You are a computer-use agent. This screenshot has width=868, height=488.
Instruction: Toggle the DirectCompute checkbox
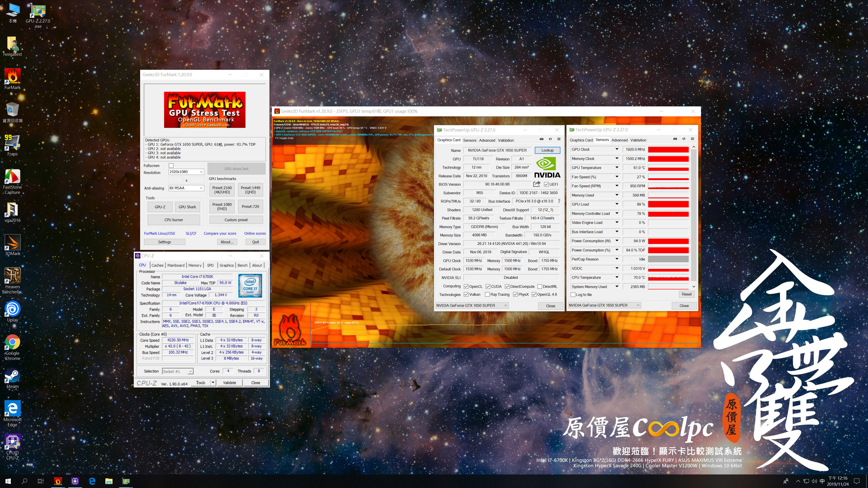pyautogui.click(x=507, y=287)
